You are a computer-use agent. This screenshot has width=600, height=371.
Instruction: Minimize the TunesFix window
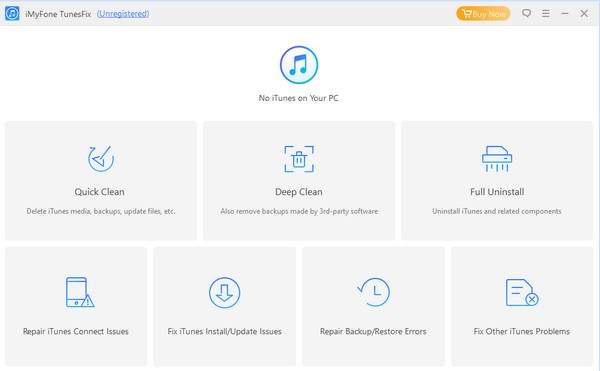click(565, 13)
